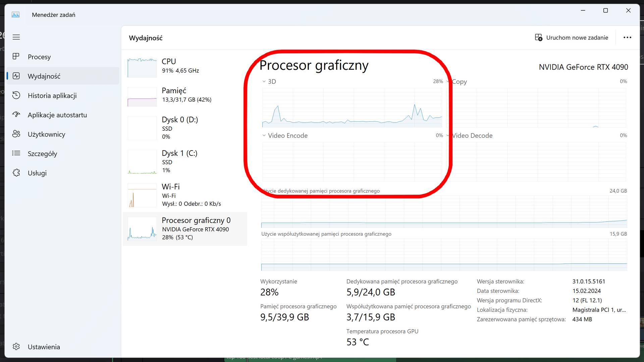644x362 pixels.
Task: Open the Ustawienia gear icon
Action: (x=16, y=347)
